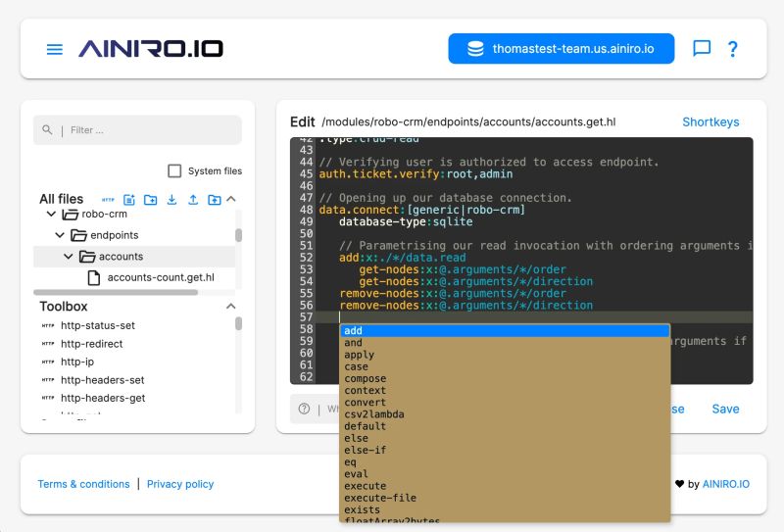Screen dimensions: 784x532
Task: Click the database icon in backend button
Action: (x=475, y=49)
